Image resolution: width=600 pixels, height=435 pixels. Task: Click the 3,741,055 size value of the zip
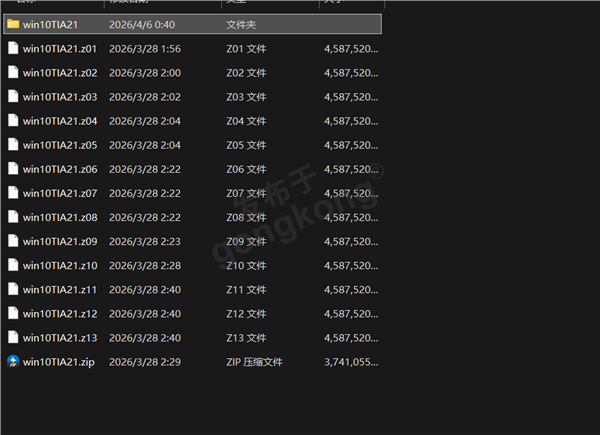(352, 361)
